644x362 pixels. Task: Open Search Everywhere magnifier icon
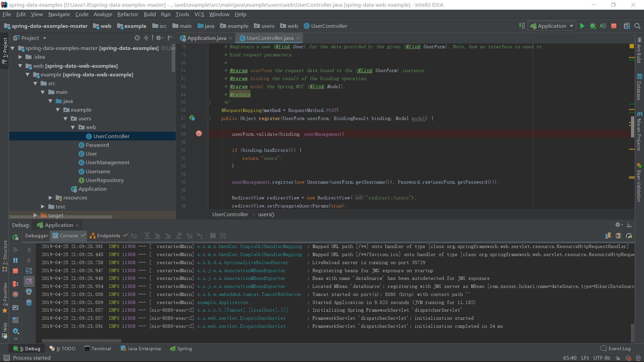click(x=637, y=26)
